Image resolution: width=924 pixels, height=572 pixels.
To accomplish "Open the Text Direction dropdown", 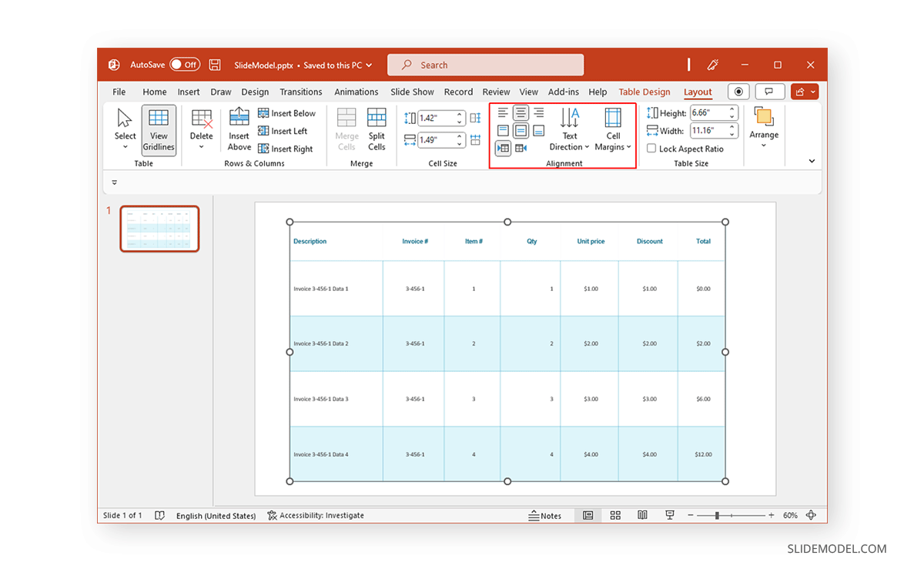I will click(570, 131).
